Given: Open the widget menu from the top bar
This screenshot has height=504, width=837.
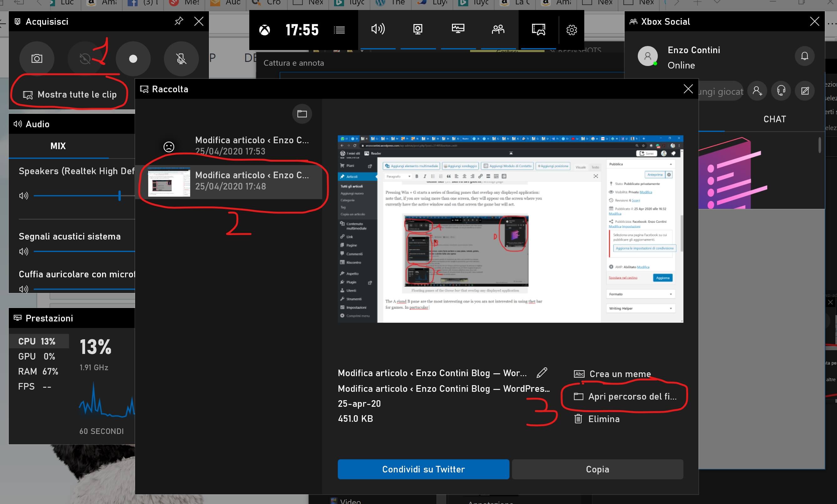Looking at the screenshot, I should (x=339, y=30).
